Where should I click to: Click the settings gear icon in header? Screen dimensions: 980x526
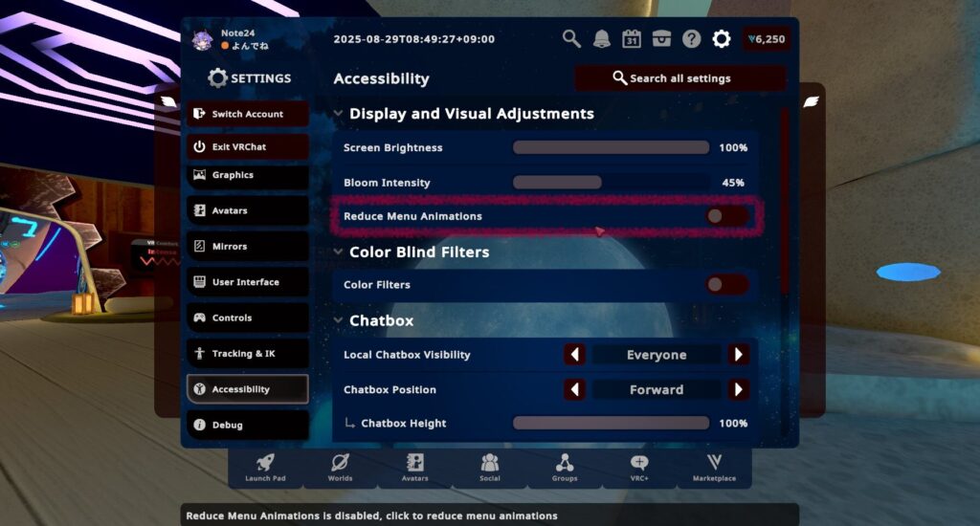point(722,38)
